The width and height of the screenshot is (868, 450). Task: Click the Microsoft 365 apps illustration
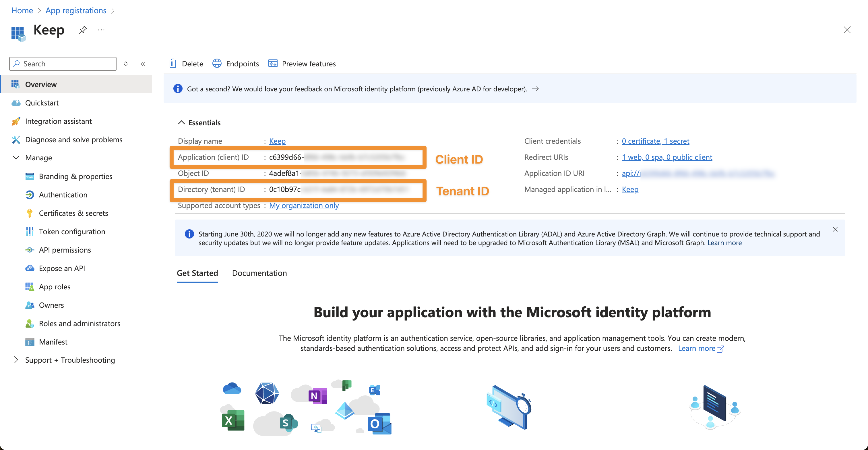coord(306,407)
